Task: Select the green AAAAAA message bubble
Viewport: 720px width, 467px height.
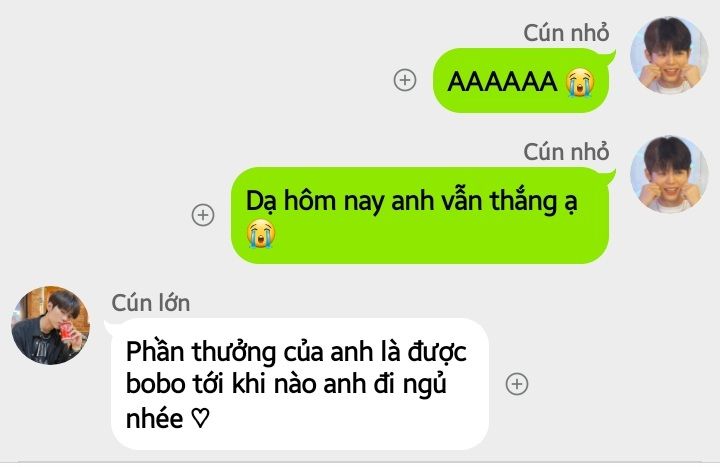Action: point(521,80)
